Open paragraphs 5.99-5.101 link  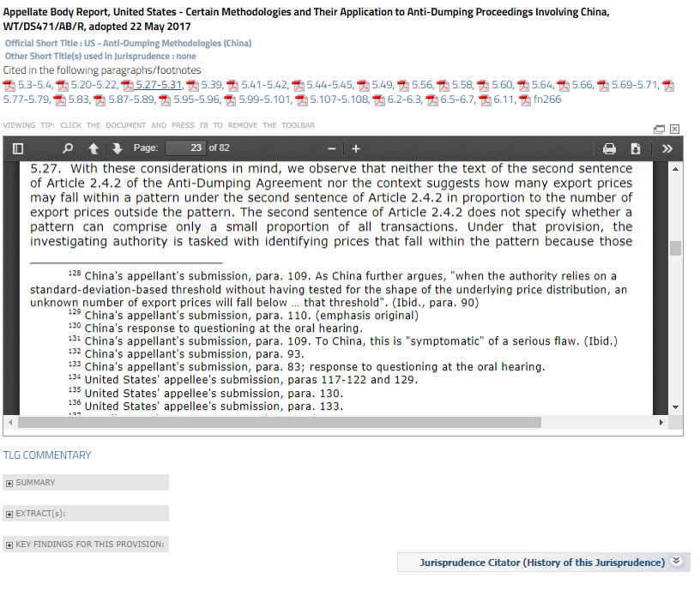tap(265, 99)
